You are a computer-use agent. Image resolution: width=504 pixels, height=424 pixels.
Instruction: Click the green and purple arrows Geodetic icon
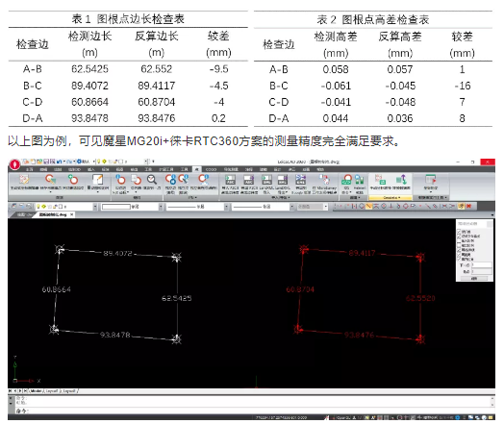point(402,179)
